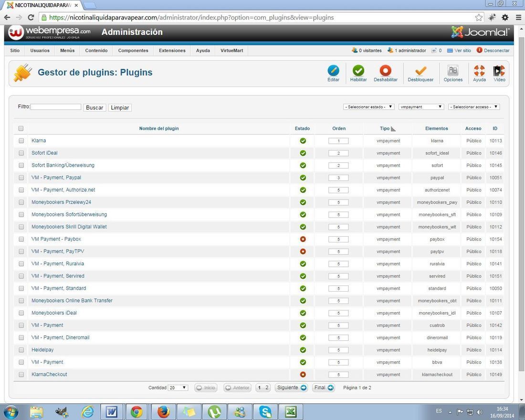The height and width of the screenshot is (420, 525).
Task: Check the VM - Payment, Paypal checkbox
Action: coord(21,178)
